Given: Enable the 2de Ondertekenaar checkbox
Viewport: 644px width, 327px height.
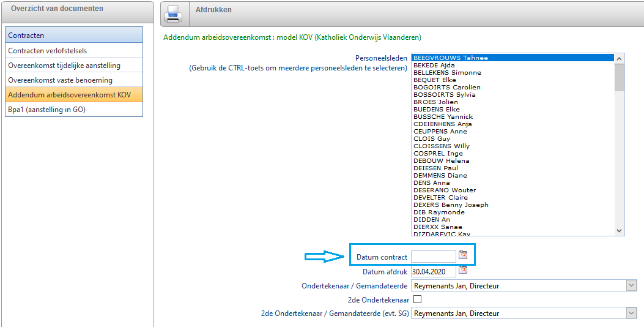Looking at the screenshot, I should (x=417, y=299).
